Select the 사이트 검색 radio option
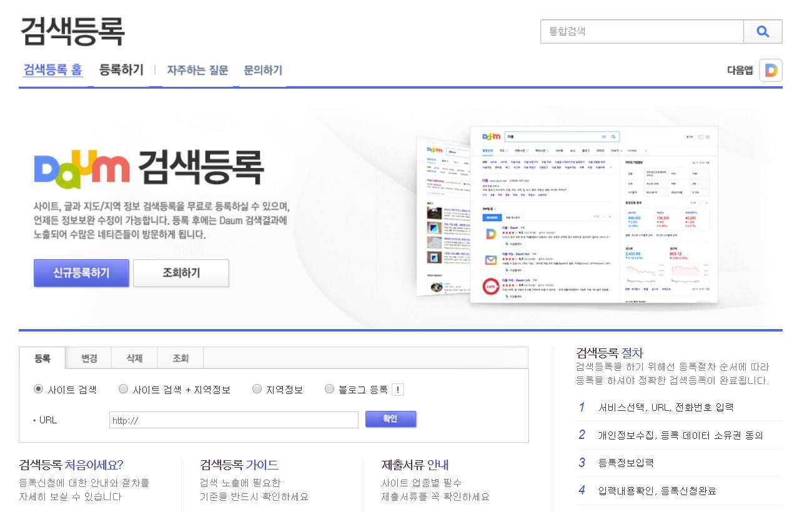 coord(39,389)
